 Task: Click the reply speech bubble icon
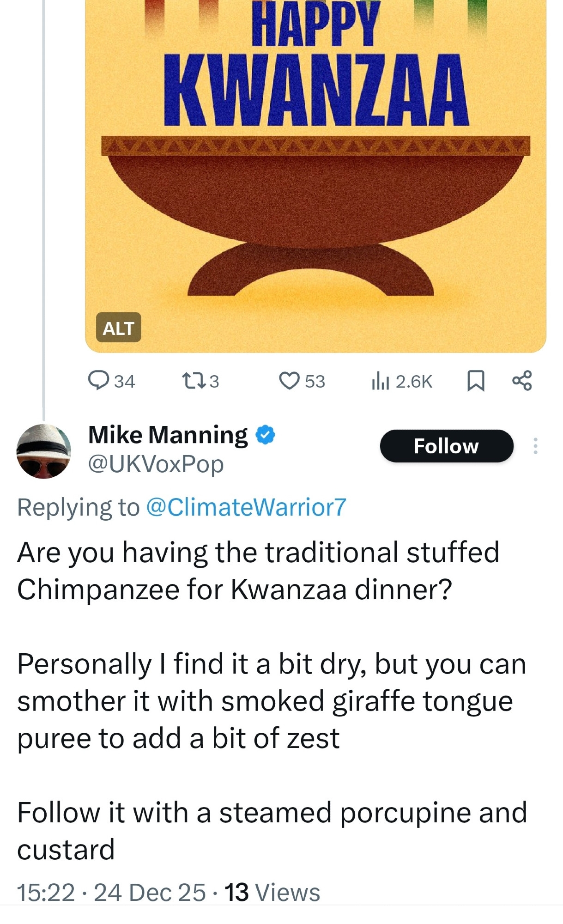pos(98,381)
